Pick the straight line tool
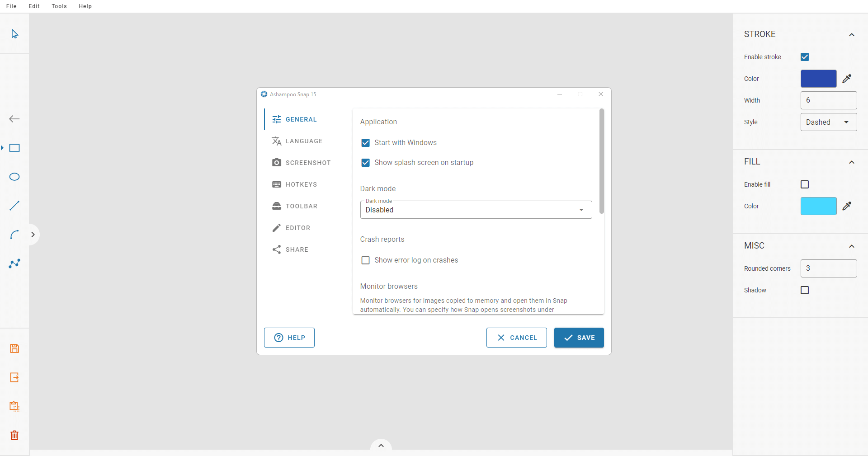Image resolution: width=868 pixels, height=456 pixels. 14,206
